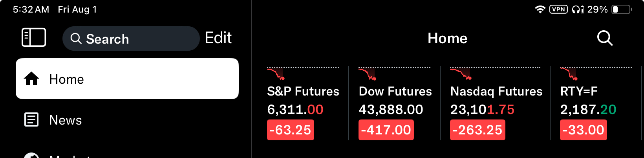Viewport: 644px width, 158px height.
Task: Open the RTY=F ticker
Action: click(579, 92)
